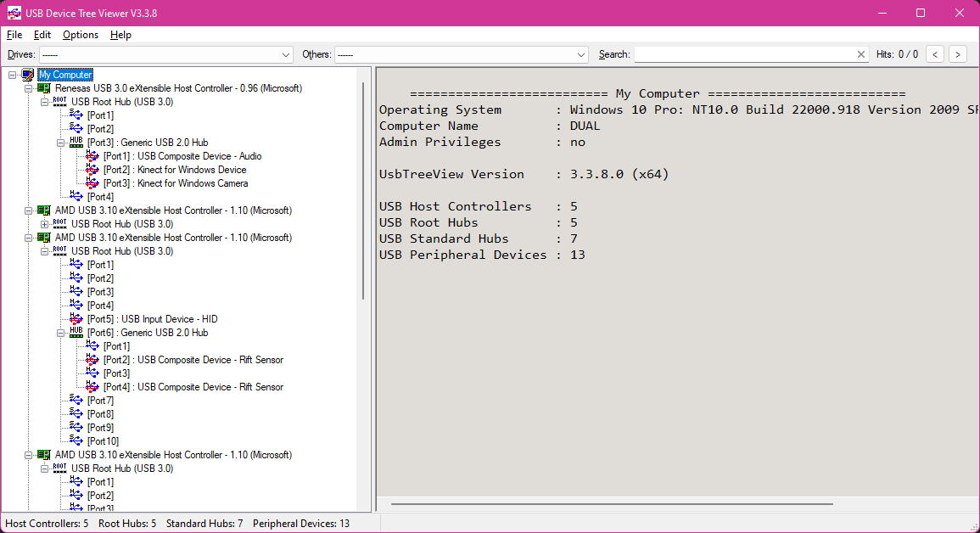Open the Edit menu
Image resolution: width=980 pixels, height=533 pixels.
pyautogui.click(x=42, y=35)
